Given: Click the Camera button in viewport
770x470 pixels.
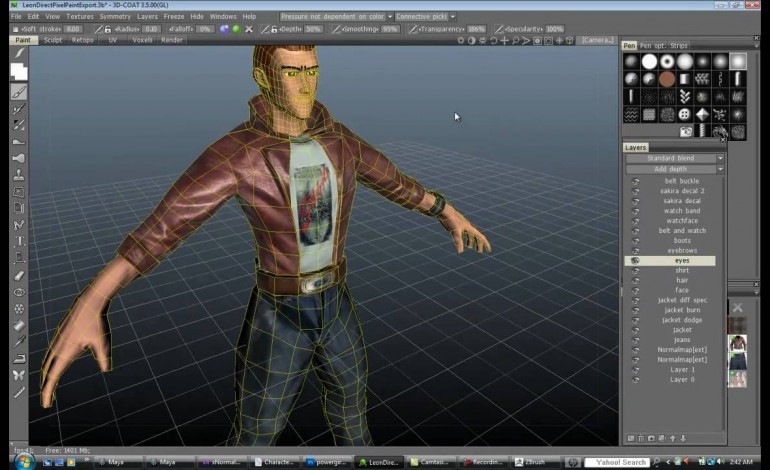Looking at the screenshot, I should (597, 40).
